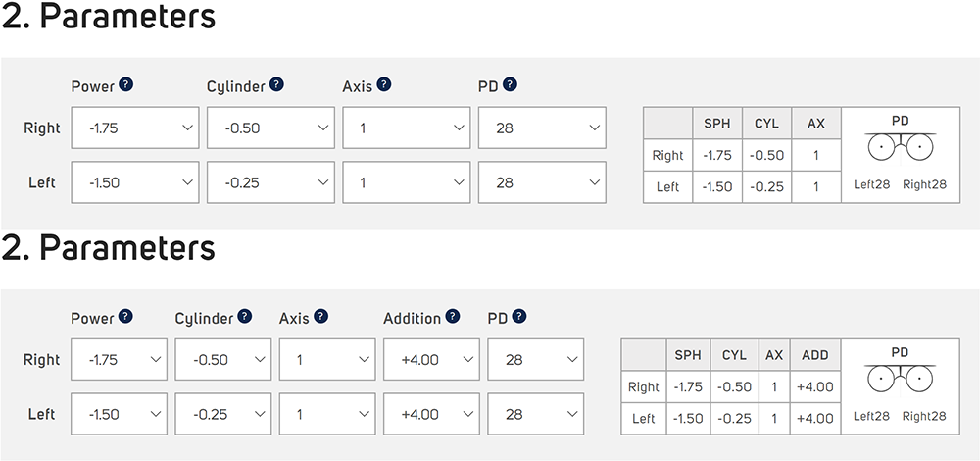
Task: Open bottom Right PD dropdown showing 28
Action: pyautogui.click(x=536, y=360)
